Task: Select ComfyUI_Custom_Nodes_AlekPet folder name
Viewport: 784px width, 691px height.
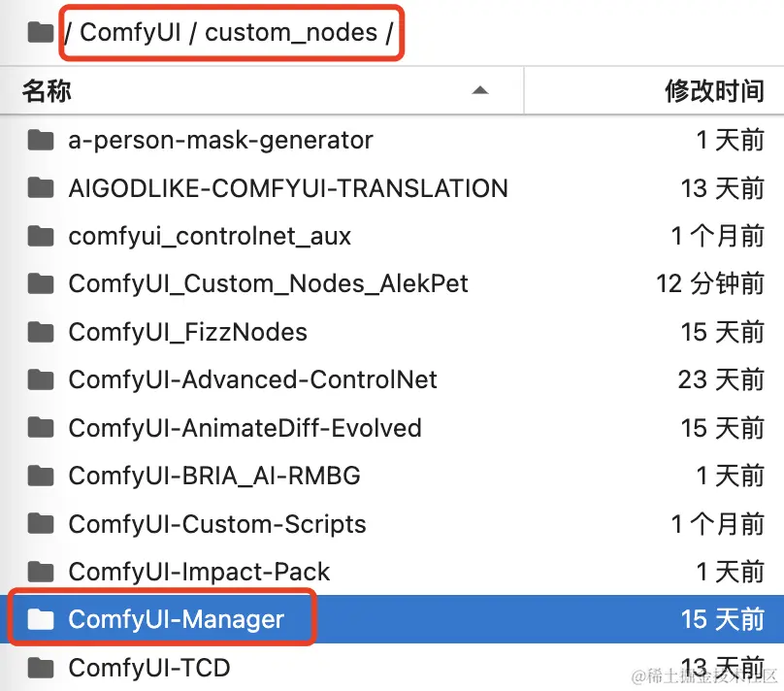Action: (x=268, y=284)
